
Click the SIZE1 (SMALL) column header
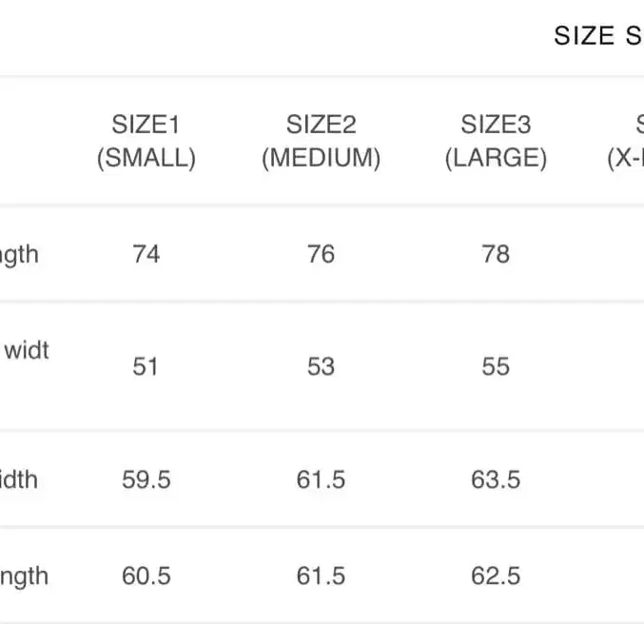tap(146, 141)
